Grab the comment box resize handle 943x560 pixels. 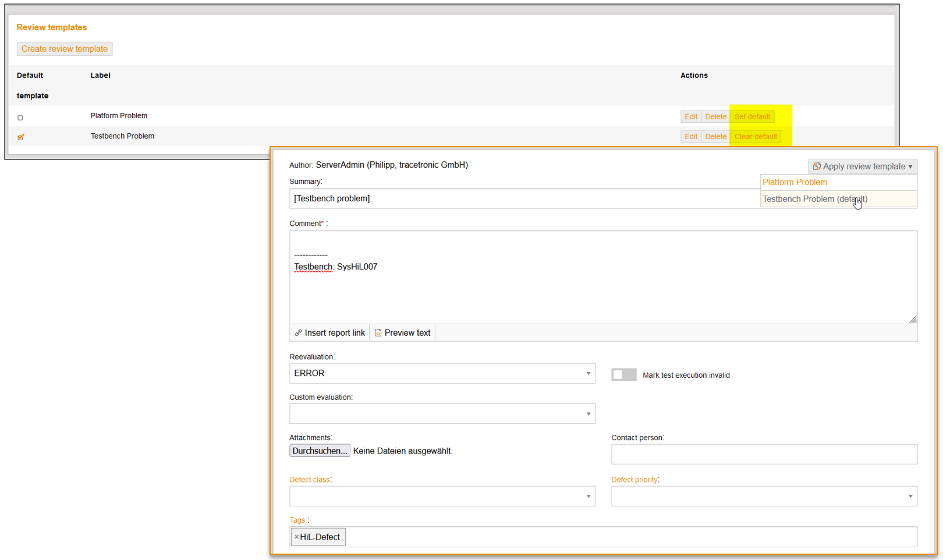912,319
